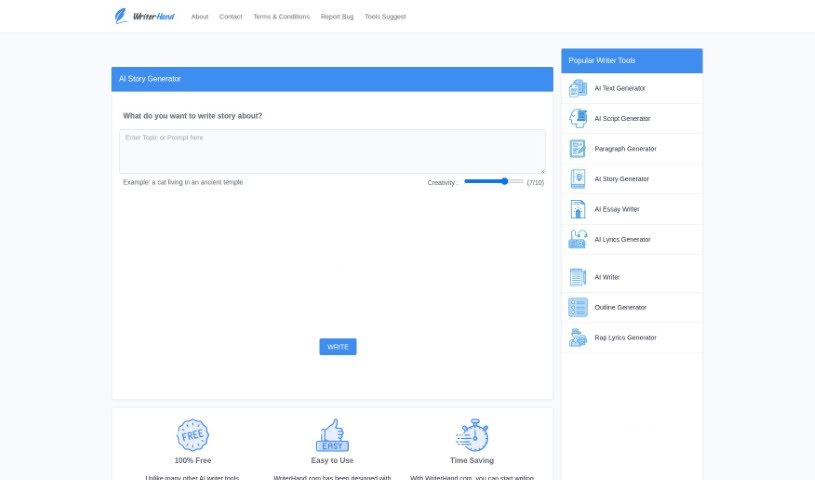Open the AI Lyrics Generator link
This screenshot has height=480, width=815.
[x=622, y=239]
